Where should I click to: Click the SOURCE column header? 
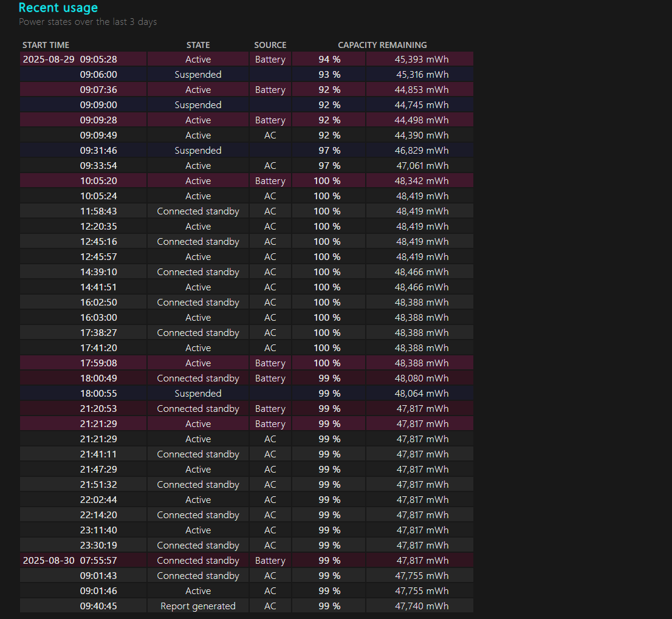tap(270, 45)
